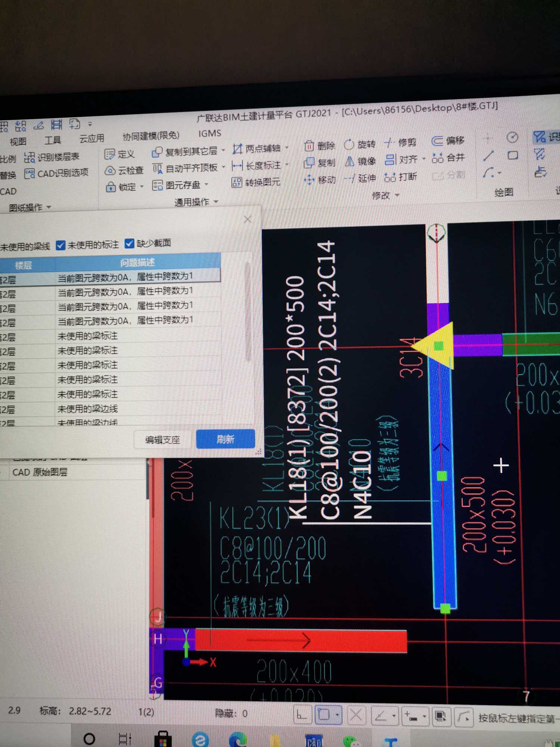Click the 延伸 extend tool

coord(360,178)
